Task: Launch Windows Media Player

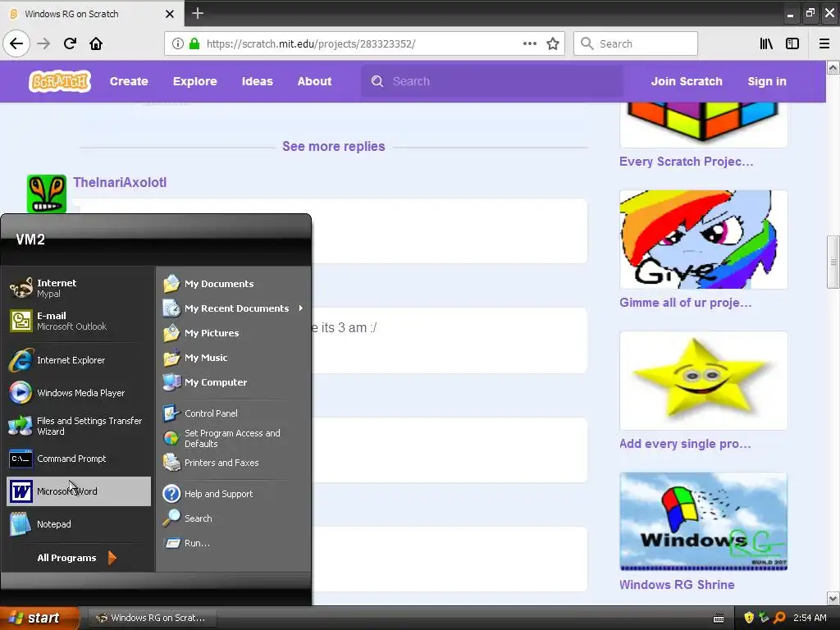Action: tap(78, 393)
